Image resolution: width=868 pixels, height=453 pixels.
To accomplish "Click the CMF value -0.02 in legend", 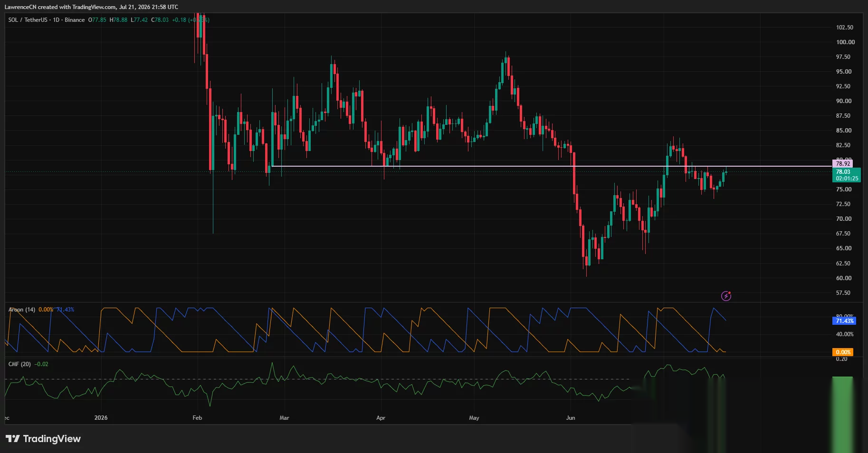I will pyautogui.click(x=41, y=364).
